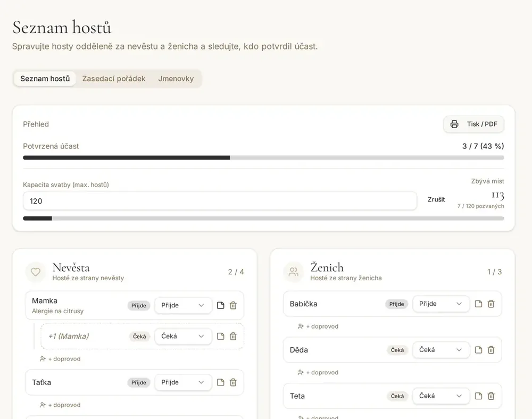532x419 pixels.
Task: Switch to Zasedací pořádek tab
Action: tap(114, 79)
